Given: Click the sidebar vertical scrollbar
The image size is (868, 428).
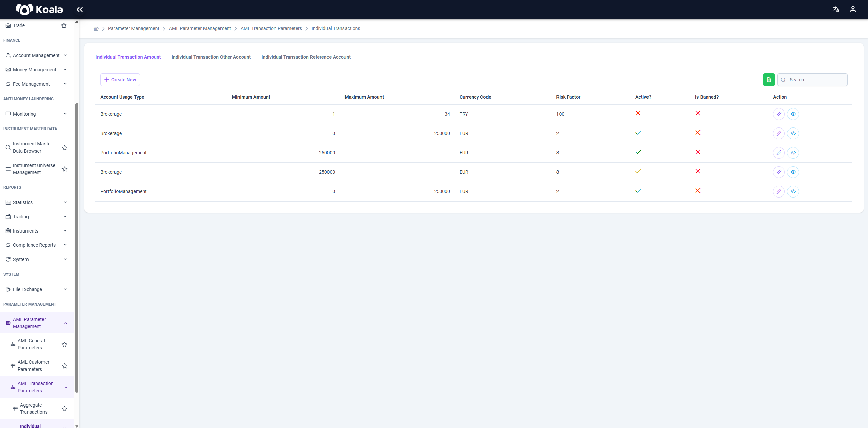Looking at the screenshot, I should coord(77,248).
